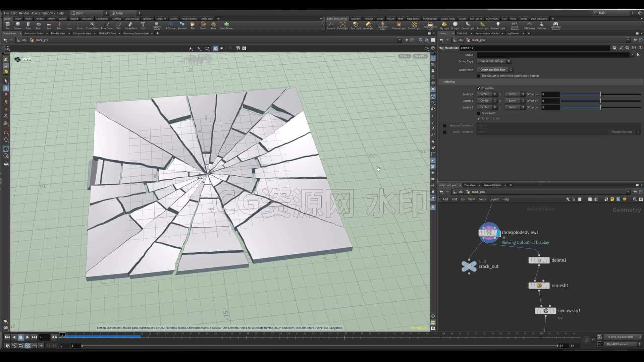The image size is (644, 362).
Task: Click the play forward button
Action: point(28,337)
